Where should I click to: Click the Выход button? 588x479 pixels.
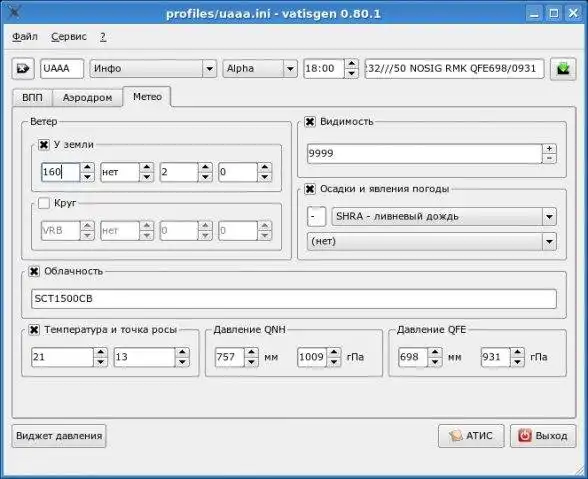point(543,436)
